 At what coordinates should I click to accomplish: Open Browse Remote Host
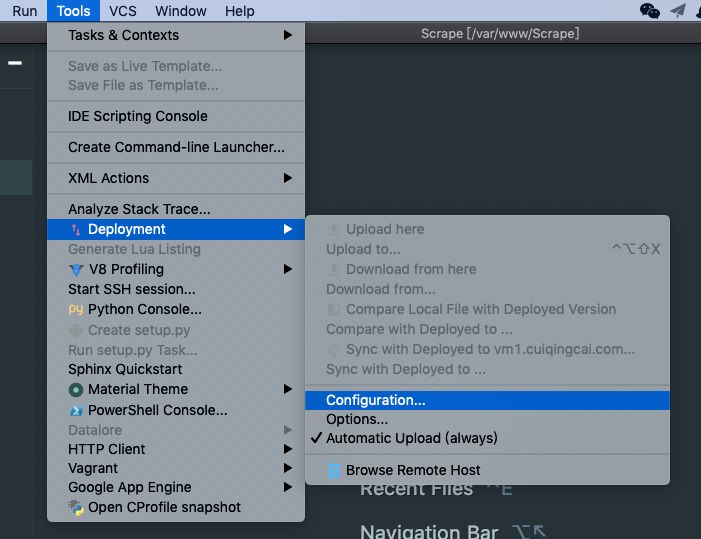487,470
